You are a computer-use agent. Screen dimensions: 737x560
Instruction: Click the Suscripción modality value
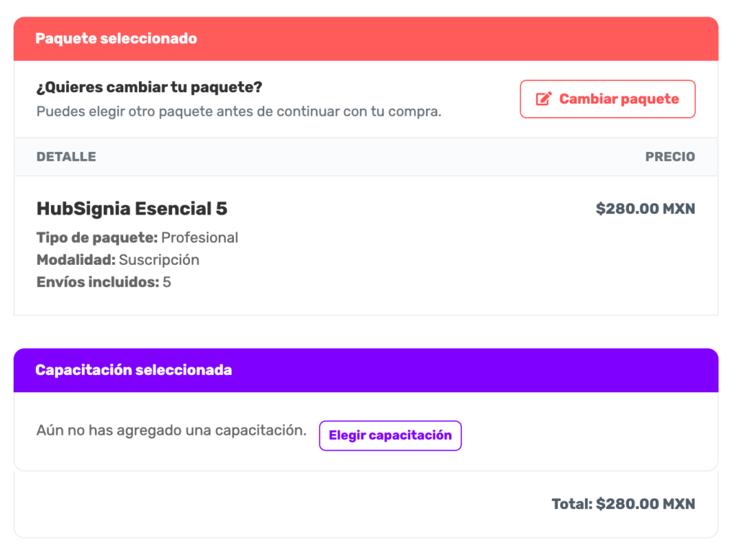coord(159,260)
